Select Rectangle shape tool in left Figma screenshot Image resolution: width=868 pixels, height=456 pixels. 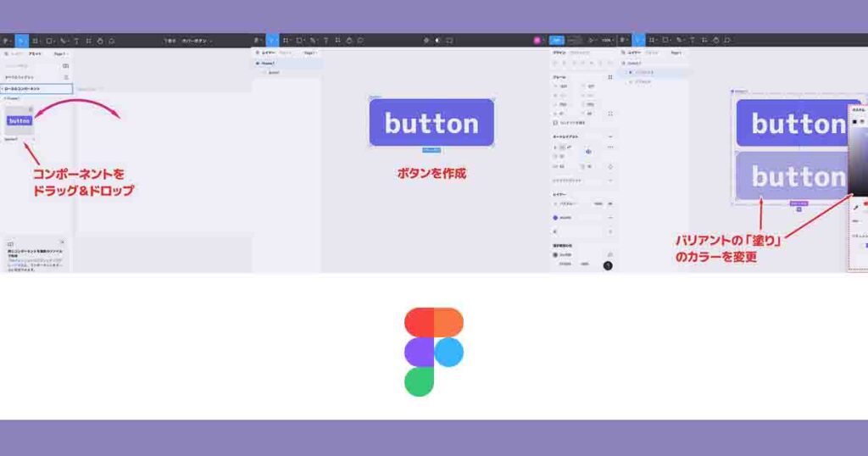coord(49,41)
